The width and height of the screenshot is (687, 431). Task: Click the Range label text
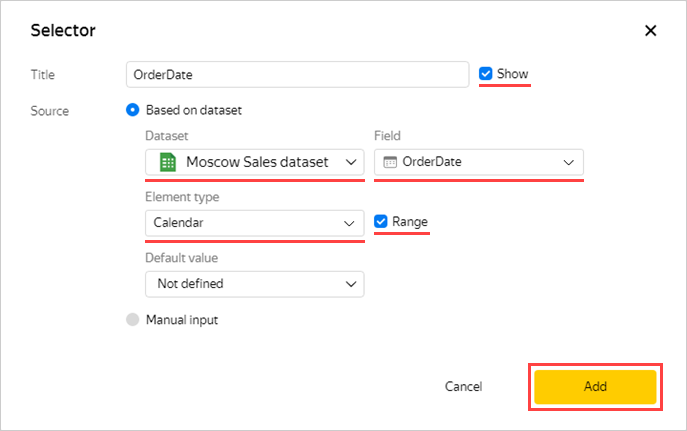click(410, 221)
